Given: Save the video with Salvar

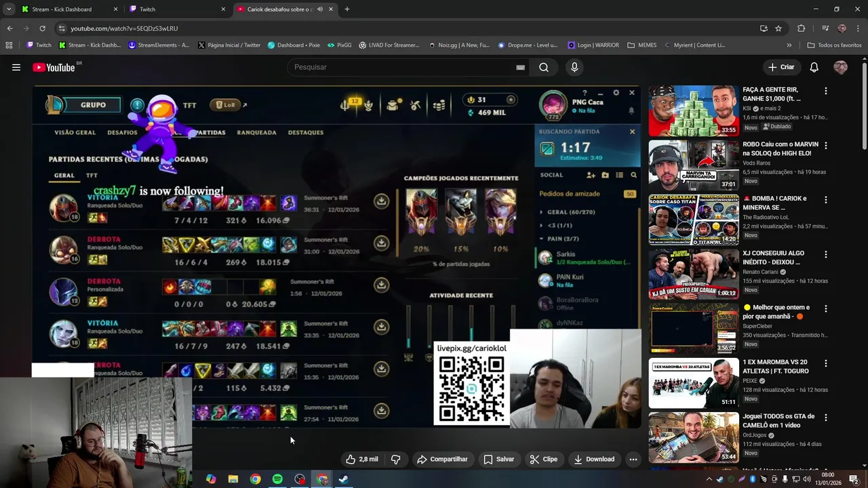Looking at the screenshot, I should (498, 459).
